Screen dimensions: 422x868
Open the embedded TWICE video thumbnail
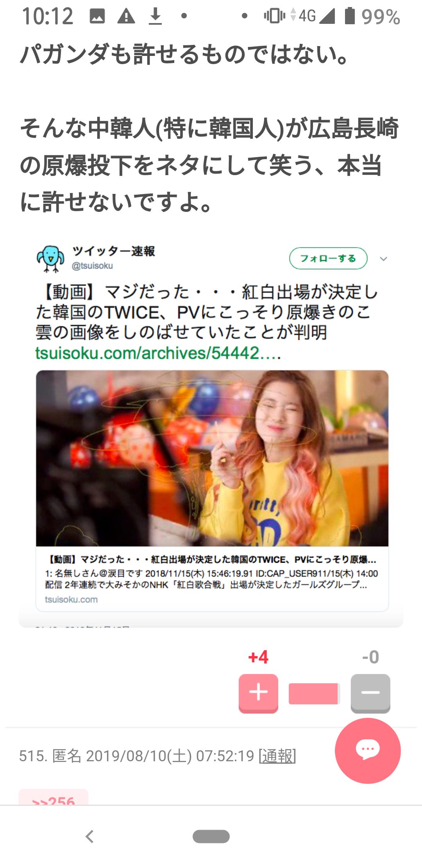212,458
